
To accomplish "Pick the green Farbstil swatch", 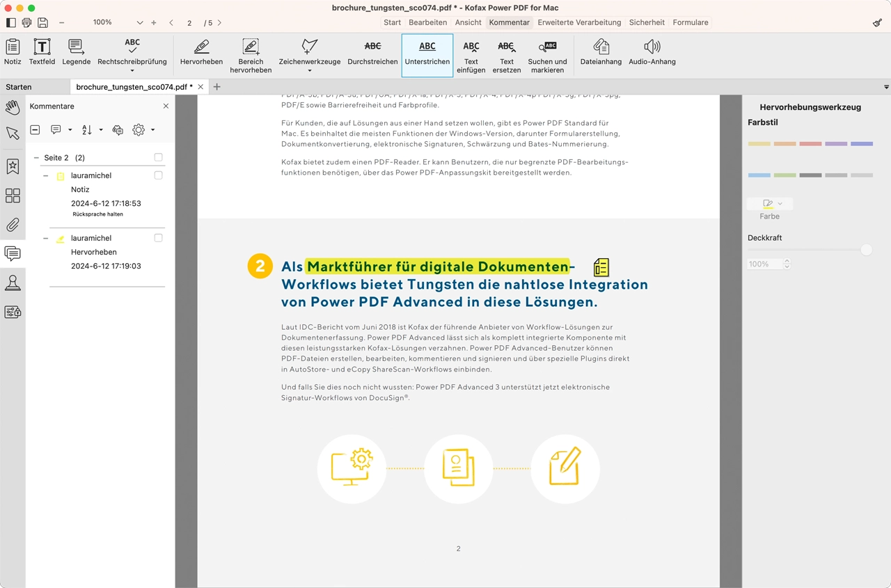I will pyautogui.click(x=784, y=175).
